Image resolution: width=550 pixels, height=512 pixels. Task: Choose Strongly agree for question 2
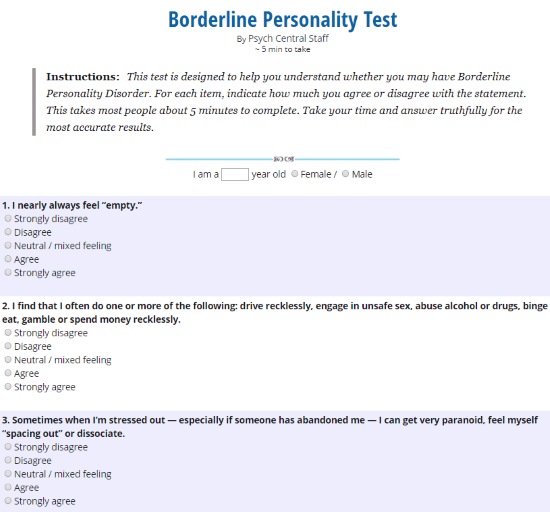click(8, 386)
